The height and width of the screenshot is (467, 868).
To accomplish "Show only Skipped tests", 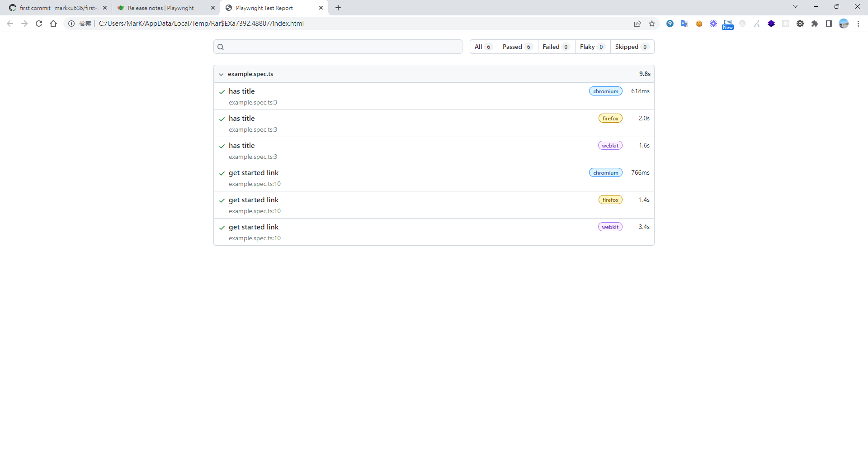I will (x=632, y=47).
